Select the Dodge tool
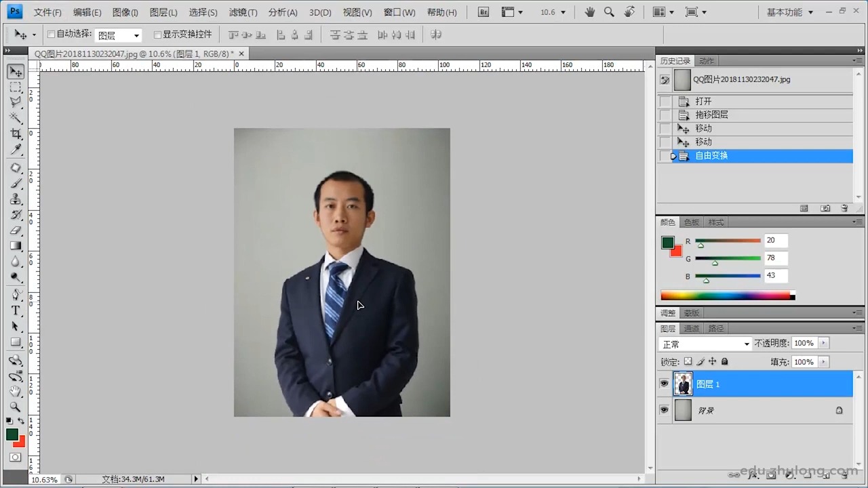This screenshot has height=488, width=868. coord(16,277)
